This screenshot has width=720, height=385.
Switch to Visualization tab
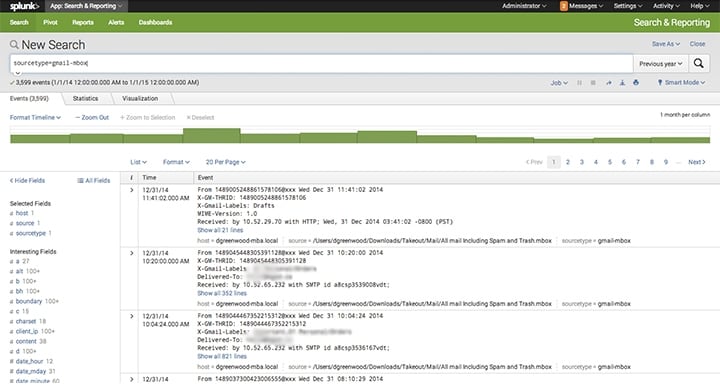pyautogui.click(x=140, y=99)
